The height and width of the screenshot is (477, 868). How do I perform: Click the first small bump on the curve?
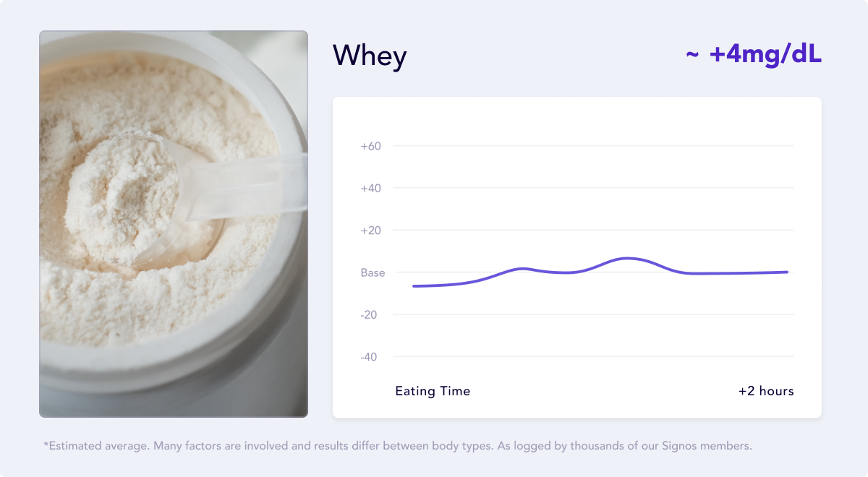pos(523,268)
